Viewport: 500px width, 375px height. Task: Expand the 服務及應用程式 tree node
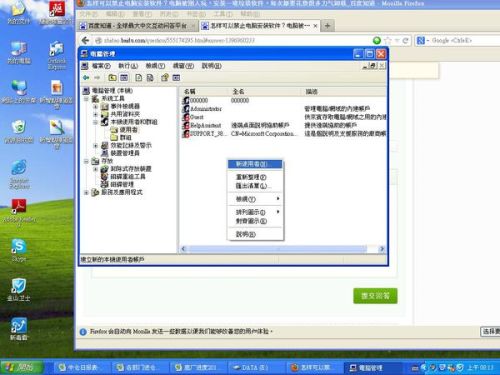86,192
